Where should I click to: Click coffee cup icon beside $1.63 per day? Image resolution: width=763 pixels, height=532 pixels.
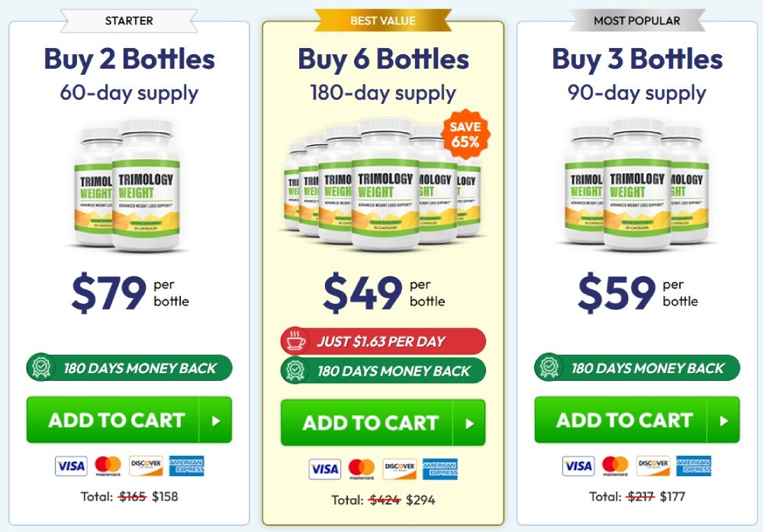295,341
